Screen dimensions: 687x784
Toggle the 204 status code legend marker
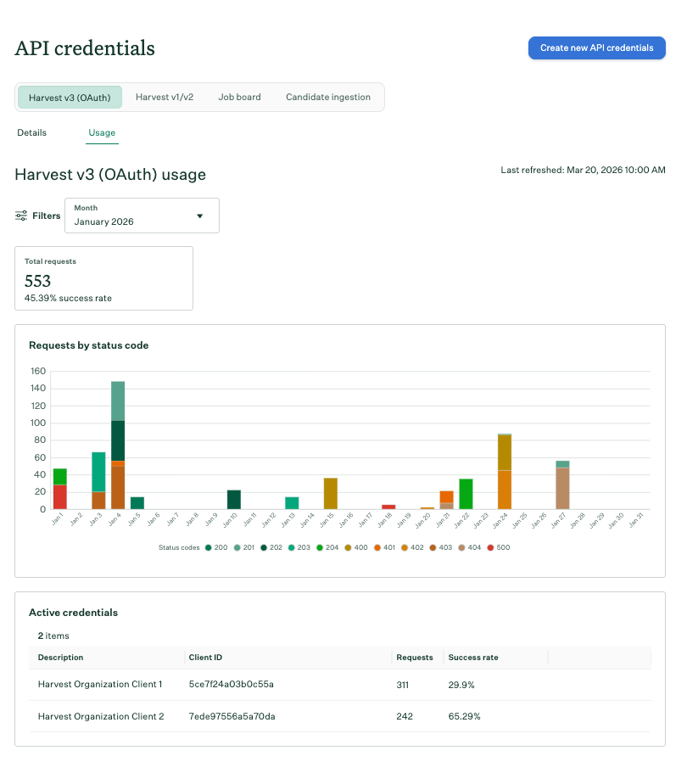tap(325, 548)
